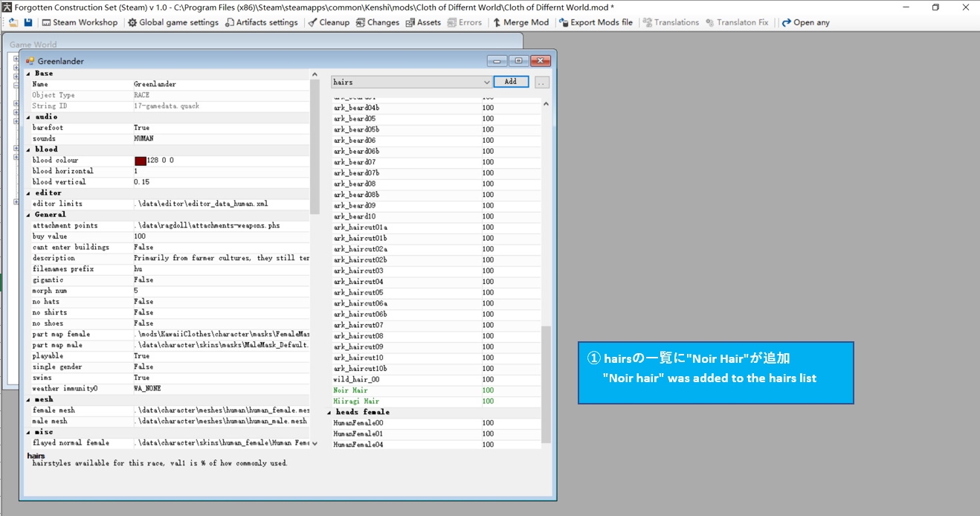The height and width of the screenshot is (516, 980).
Task: Open the Assets toolbar item
Action: [x=423, y=22]
